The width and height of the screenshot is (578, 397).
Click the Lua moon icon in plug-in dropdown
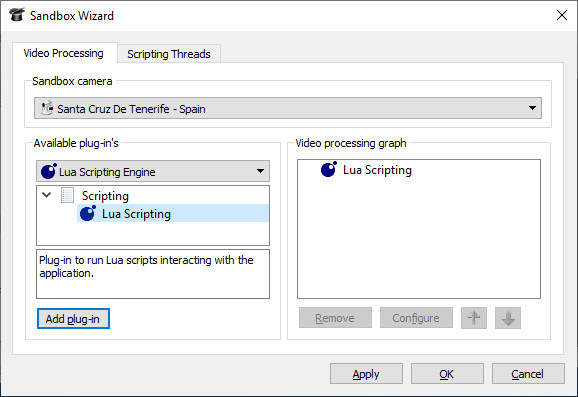[x=49, y=171]
